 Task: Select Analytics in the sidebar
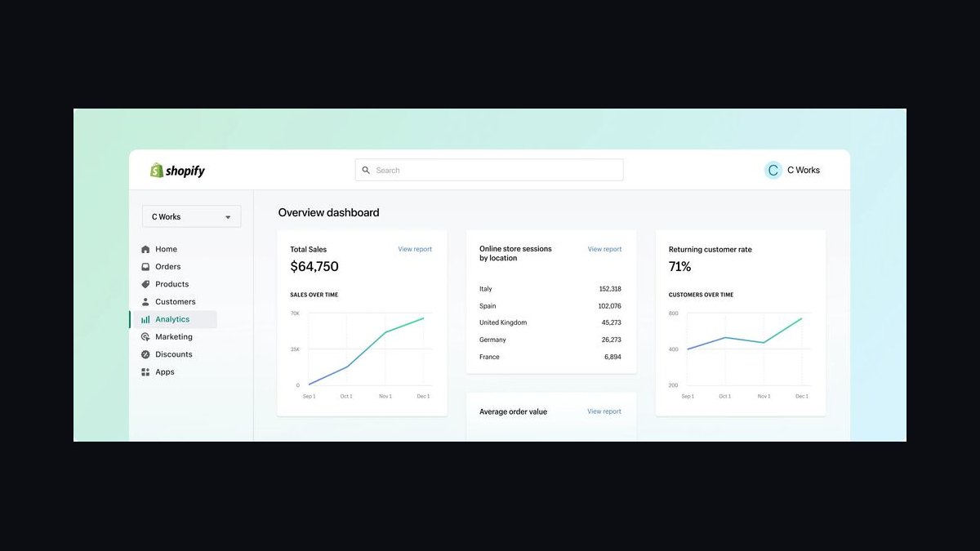(x=173, y=319)
